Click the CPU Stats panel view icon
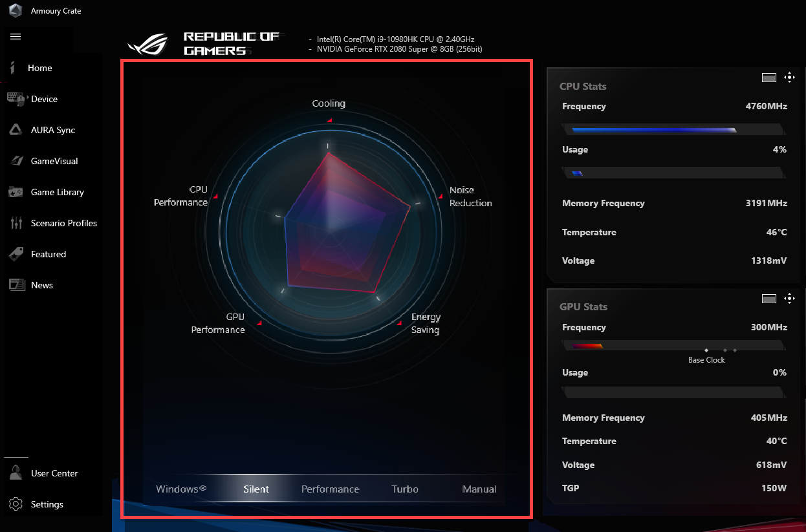806x532 pixels. coord(768,78)
